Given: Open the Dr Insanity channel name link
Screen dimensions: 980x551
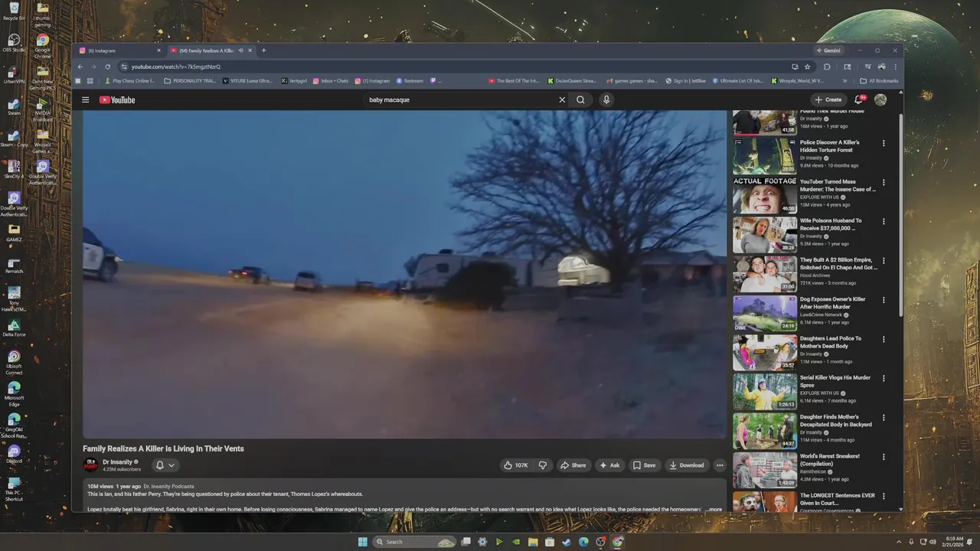Looking at the screenshot, I should pos(117,462).
